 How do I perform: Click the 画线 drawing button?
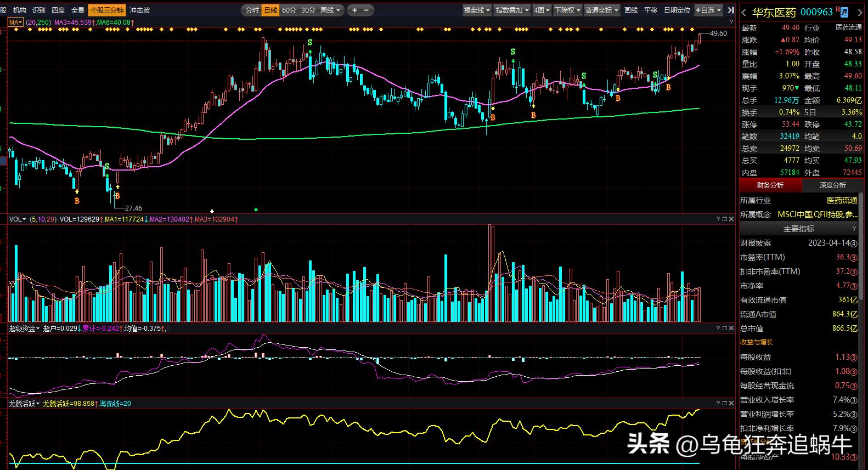pos(631,10)
